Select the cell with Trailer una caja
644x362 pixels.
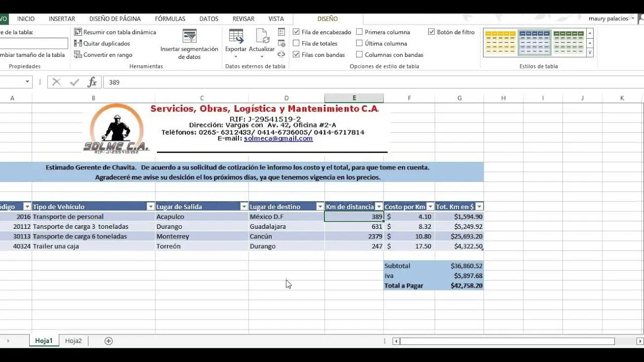[x=94, y=246]
